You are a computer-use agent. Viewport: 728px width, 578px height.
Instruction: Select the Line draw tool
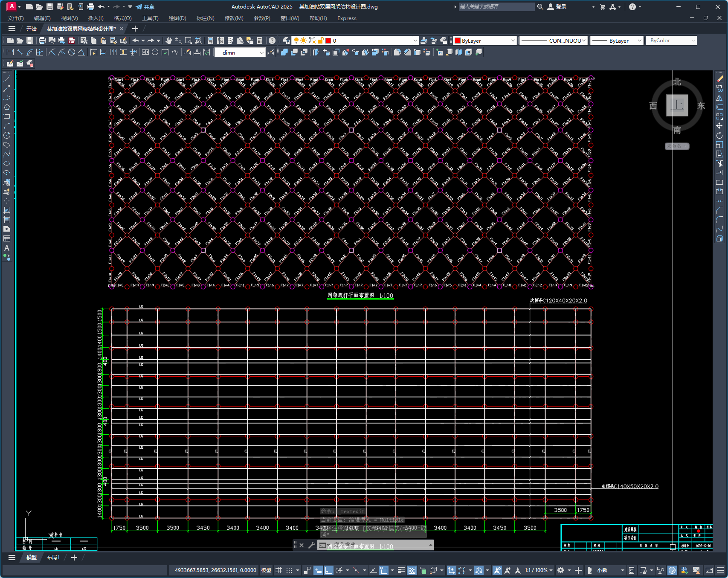coord(7,79)
